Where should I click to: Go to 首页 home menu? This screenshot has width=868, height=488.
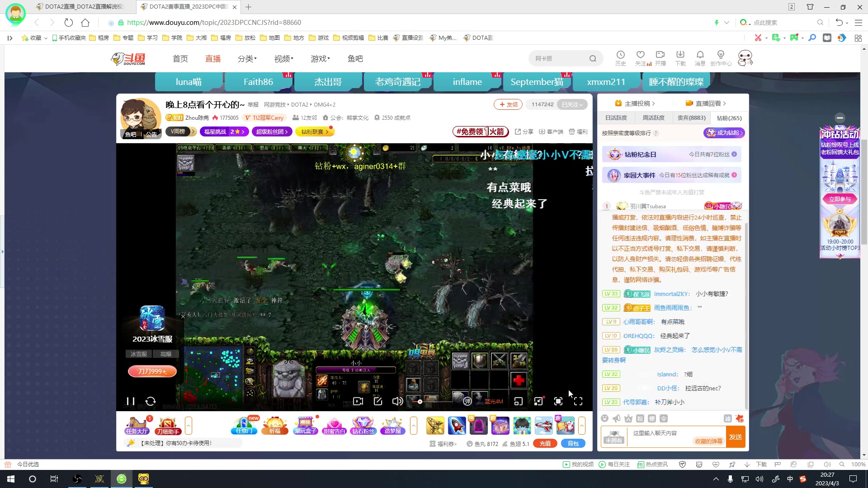(180, 59)
